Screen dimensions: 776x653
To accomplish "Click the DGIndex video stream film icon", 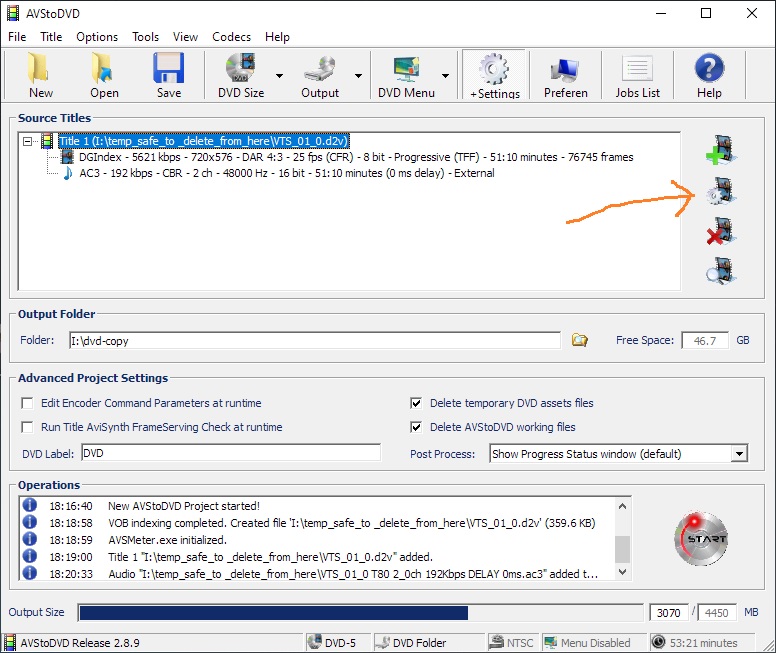I will (67, 157).
